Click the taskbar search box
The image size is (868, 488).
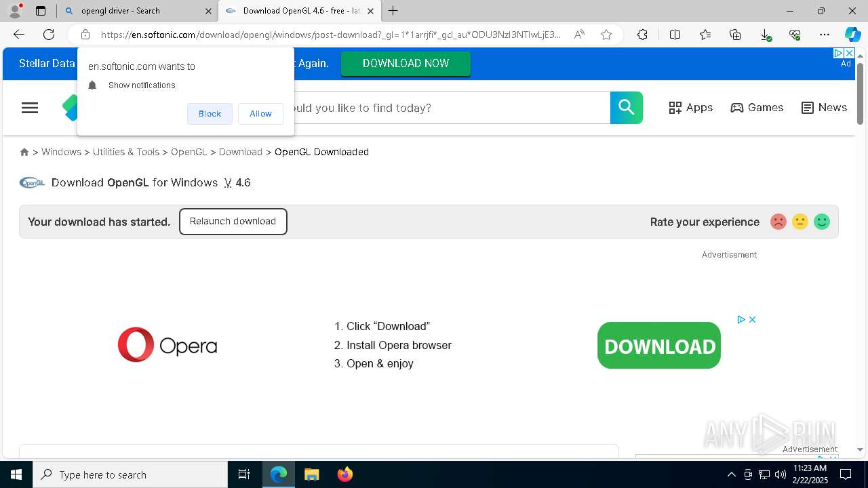130,474
